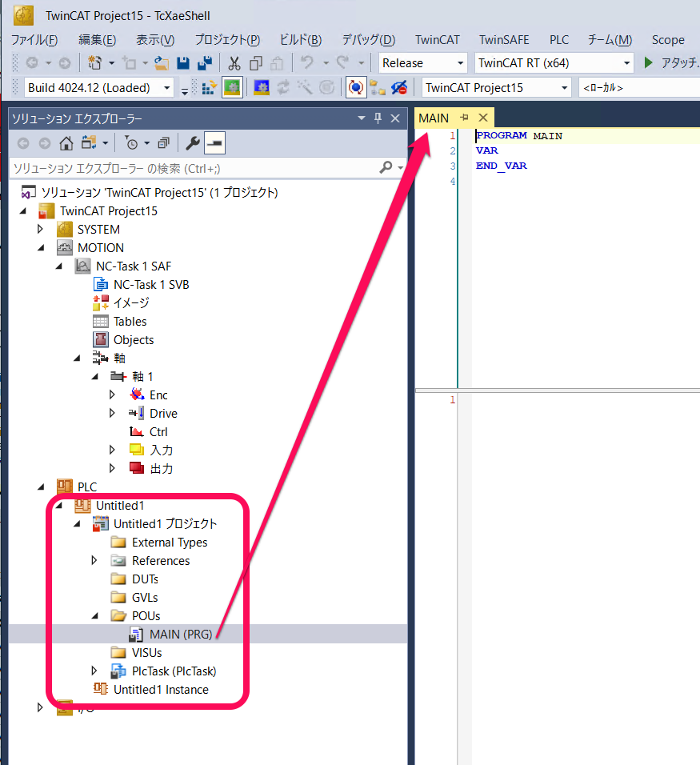Open the Scope menu
Image resolution: width=700 pixels, height=765 pixels.
click(x=668, y=39)
